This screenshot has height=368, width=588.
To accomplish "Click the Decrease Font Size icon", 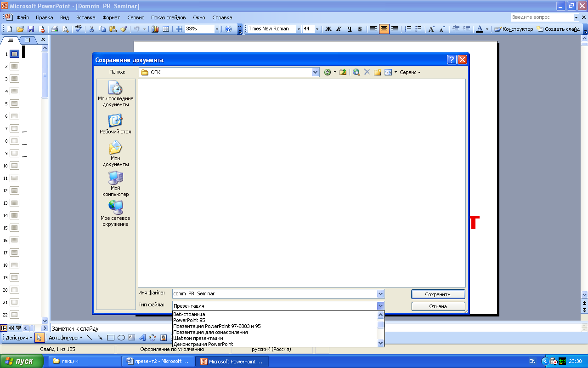I will pyautogui.click(x=442, y=29).
